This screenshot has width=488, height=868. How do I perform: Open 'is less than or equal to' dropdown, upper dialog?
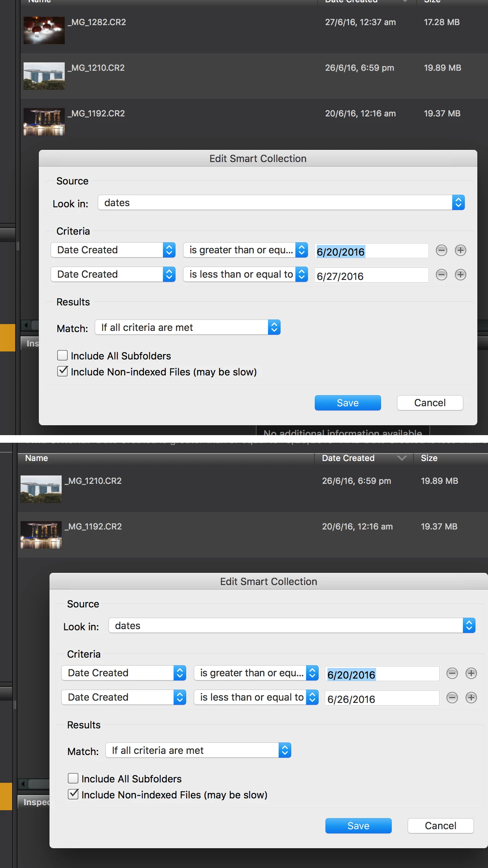point(246,274)
